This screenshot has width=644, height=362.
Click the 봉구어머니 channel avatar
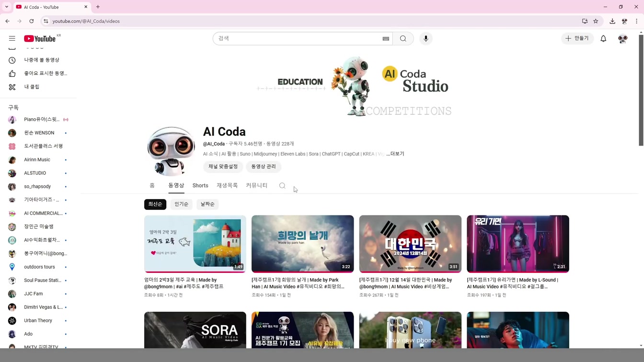click(x=12, y=253)
